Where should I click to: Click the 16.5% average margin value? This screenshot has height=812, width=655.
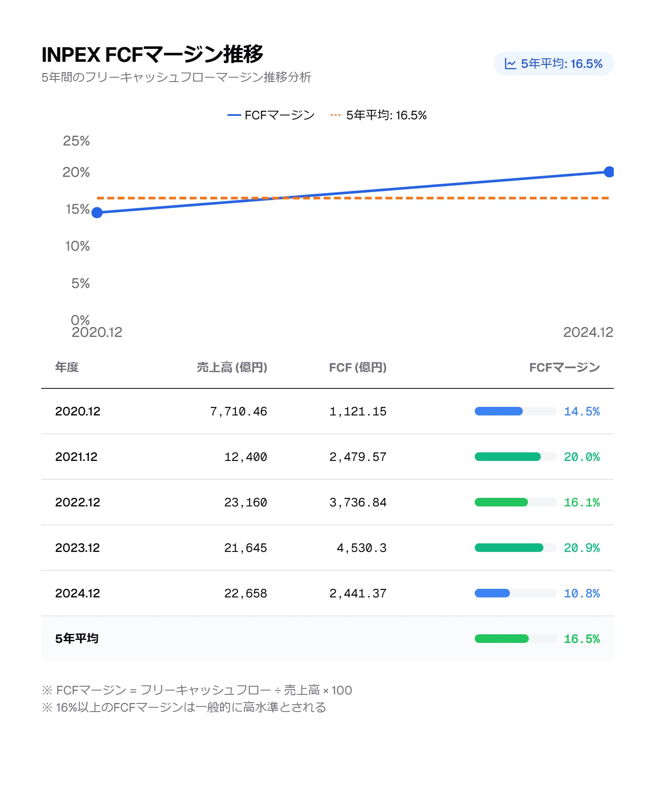point(582,639)
